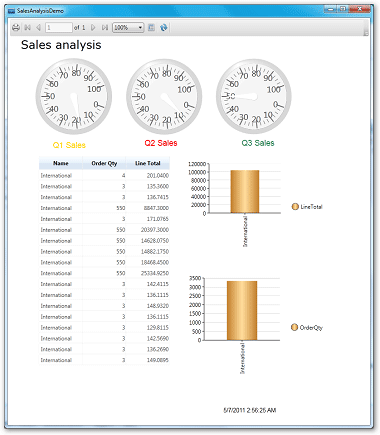The image size is (380, 435).
Task: Maximize the SalesAnalysisDemo window
Action: (342, 9)
